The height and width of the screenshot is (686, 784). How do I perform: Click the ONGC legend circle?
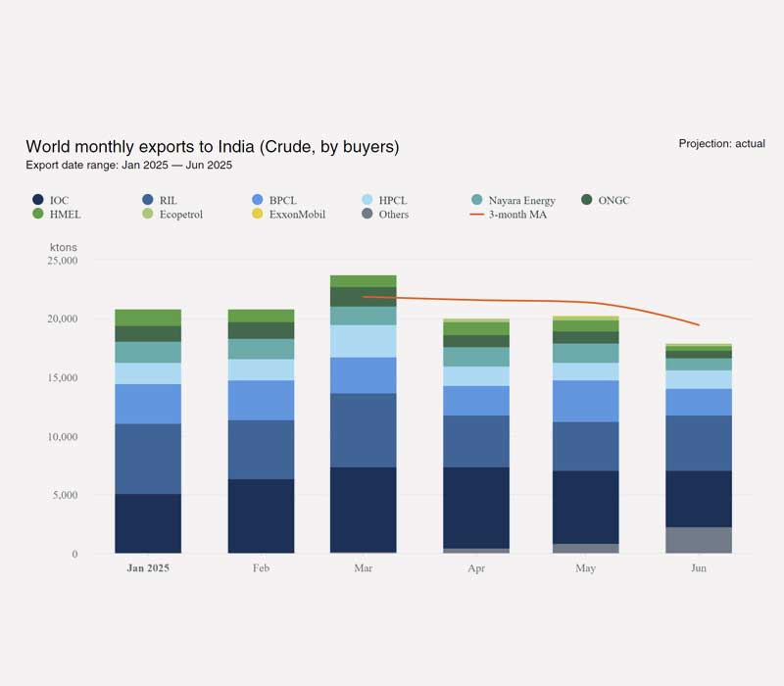(x=587, y=200)
